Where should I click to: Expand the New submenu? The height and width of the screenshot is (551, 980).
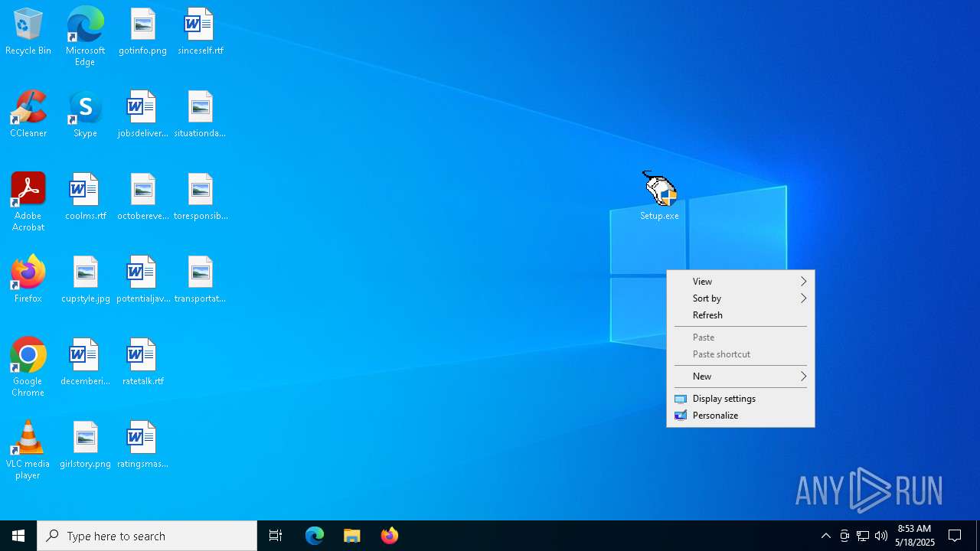coord(740,377)
